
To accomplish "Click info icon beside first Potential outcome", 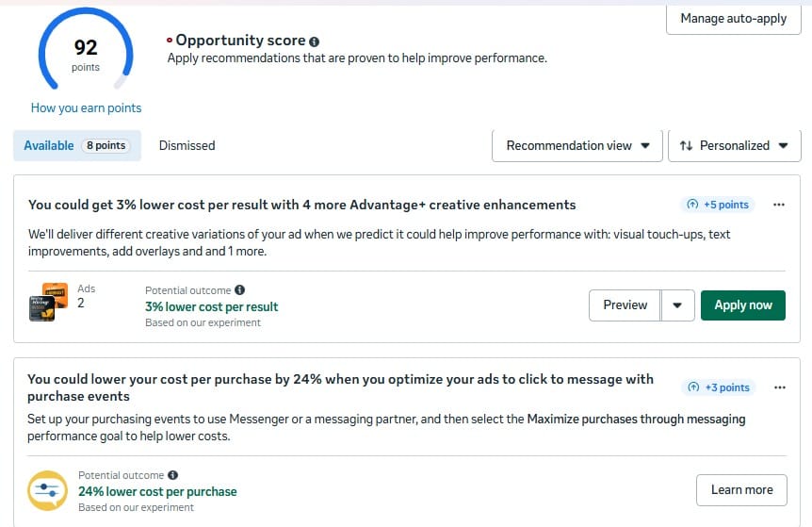I will pos(240,290).
